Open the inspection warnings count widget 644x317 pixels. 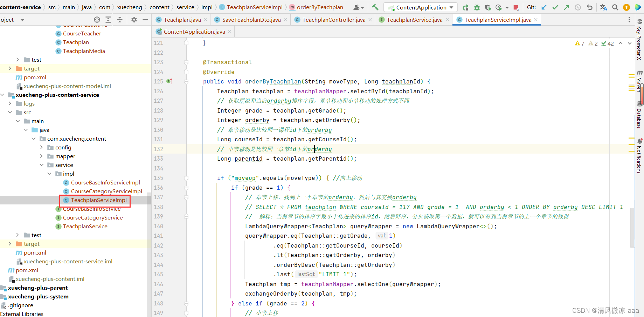[x=594, y=43]
